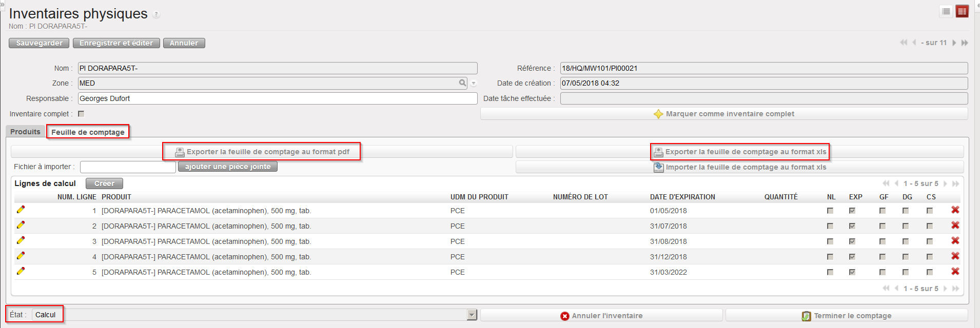Toggle the 'Inventaire complet' checkbox
Image resolution: width=980 pixels, height=328 pixels.
click(x=81, y=114)
